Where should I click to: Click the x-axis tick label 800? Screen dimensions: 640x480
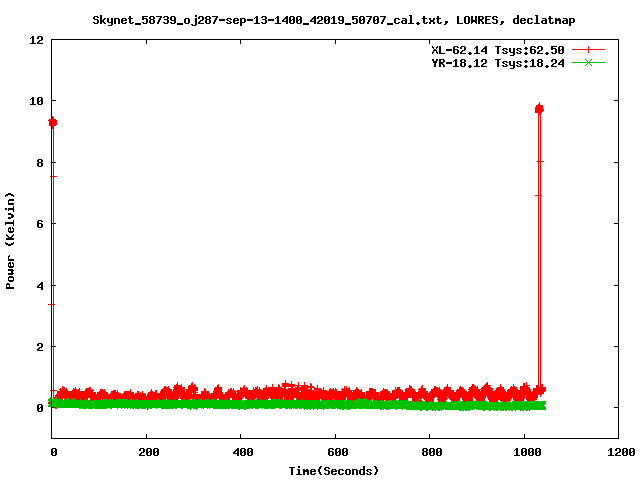(x=432, y=452)
